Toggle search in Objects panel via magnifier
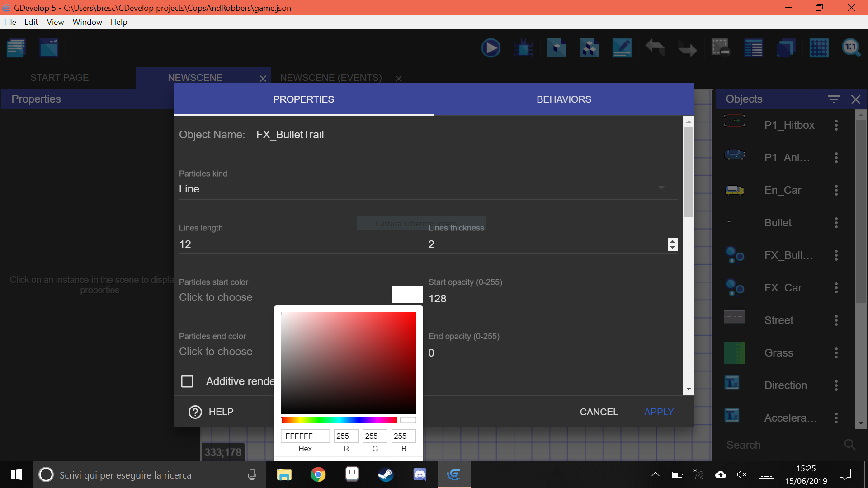Viewport: 868px width, 488px height. coord(849,445)
